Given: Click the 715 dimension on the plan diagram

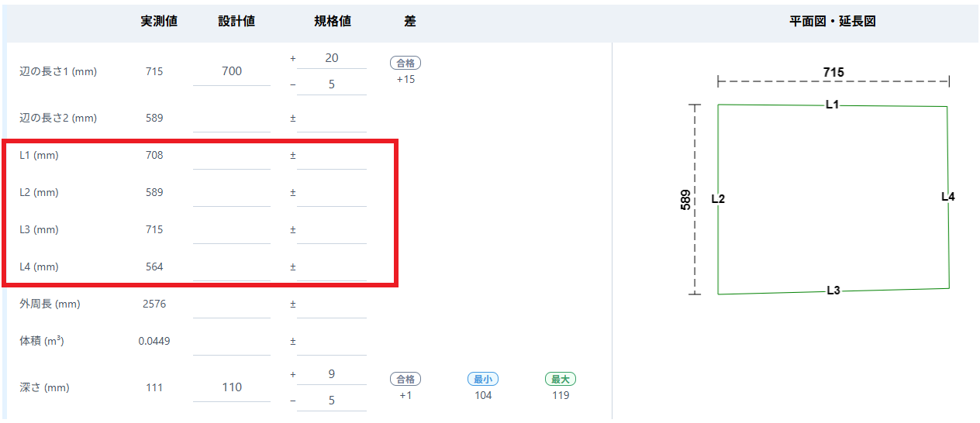Looking at the screenshot, I should point(833,73).
